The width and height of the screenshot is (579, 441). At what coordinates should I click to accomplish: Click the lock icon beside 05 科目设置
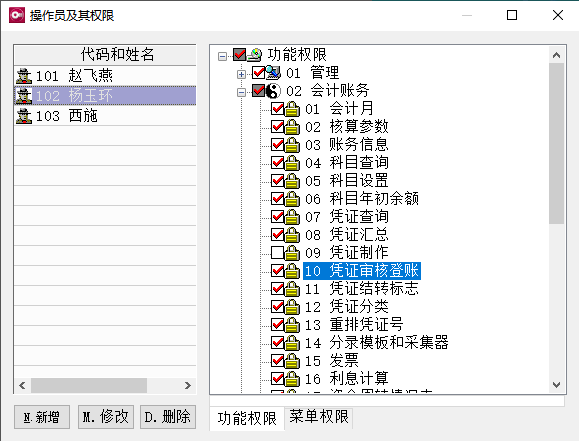coord(292,181)
